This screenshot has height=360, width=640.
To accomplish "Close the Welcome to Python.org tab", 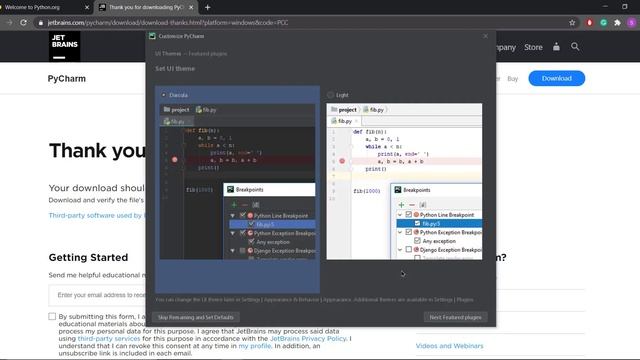I will coord(87,7).
